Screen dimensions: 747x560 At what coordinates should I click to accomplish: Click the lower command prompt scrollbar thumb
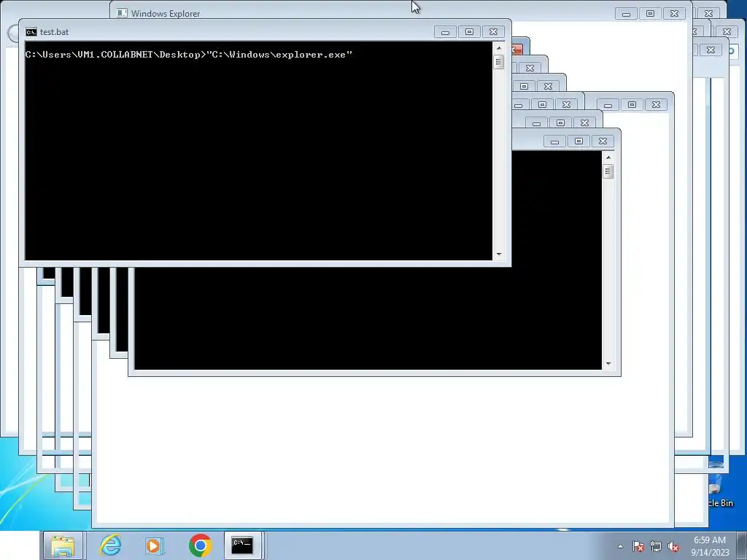(608, 171)
